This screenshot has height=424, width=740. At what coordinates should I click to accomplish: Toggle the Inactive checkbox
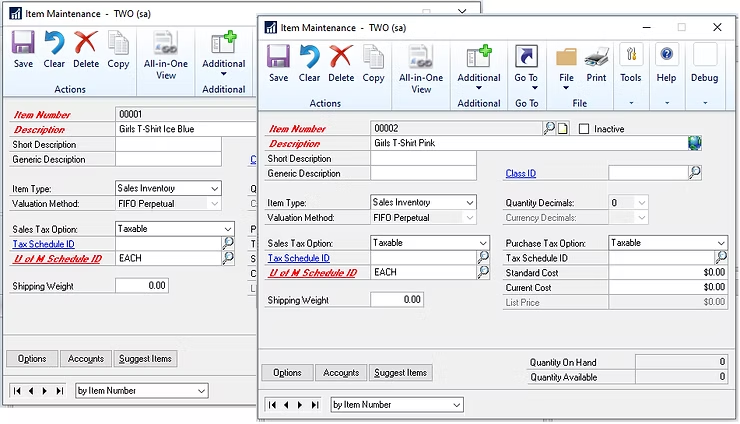pyautogui.click(x=585, y=129)
